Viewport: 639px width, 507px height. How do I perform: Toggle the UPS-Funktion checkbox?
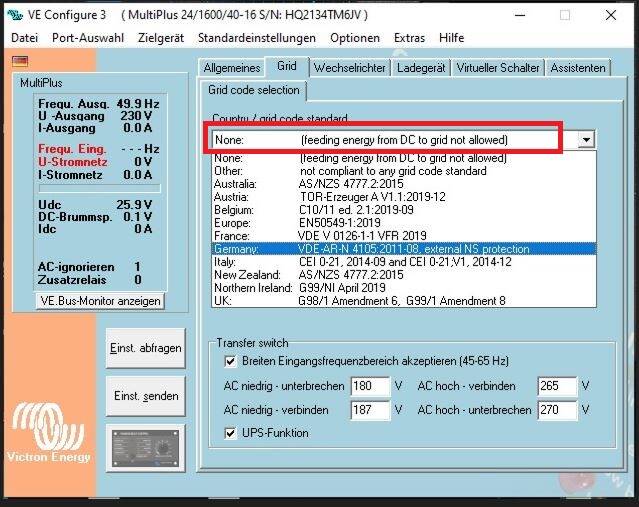[230, 433]
